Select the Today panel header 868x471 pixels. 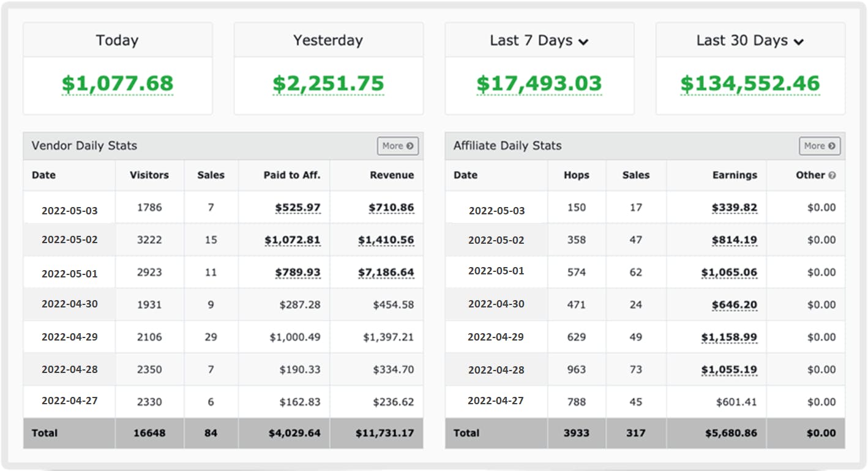pos(118,40)
